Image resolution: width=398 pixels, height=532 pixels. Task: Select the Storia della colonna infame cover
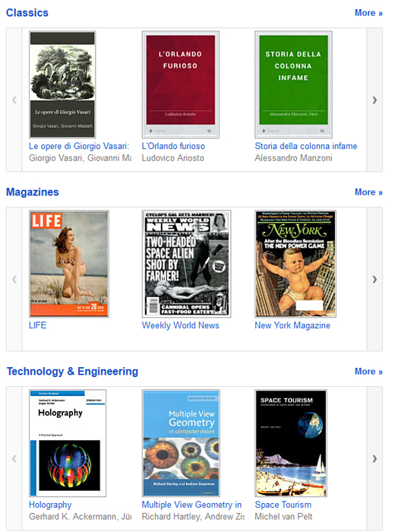point(293,84)
